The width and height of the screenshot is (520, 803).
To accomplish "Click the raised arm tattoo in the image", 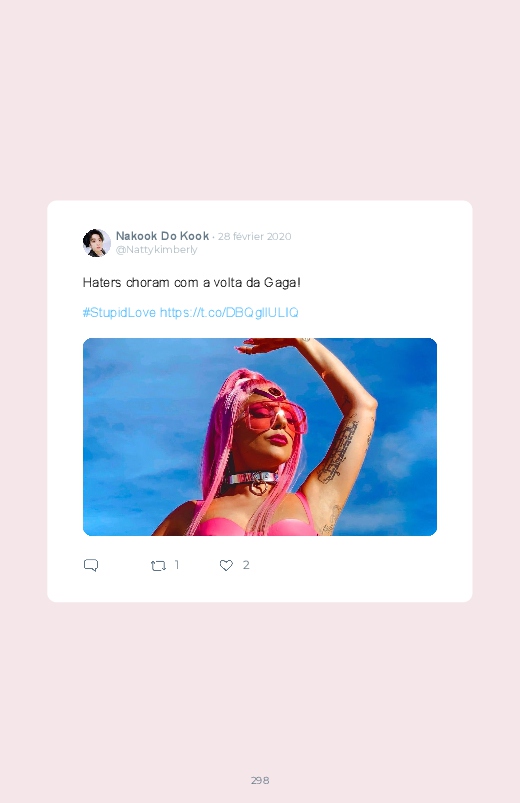I will (x=339, y=451).
